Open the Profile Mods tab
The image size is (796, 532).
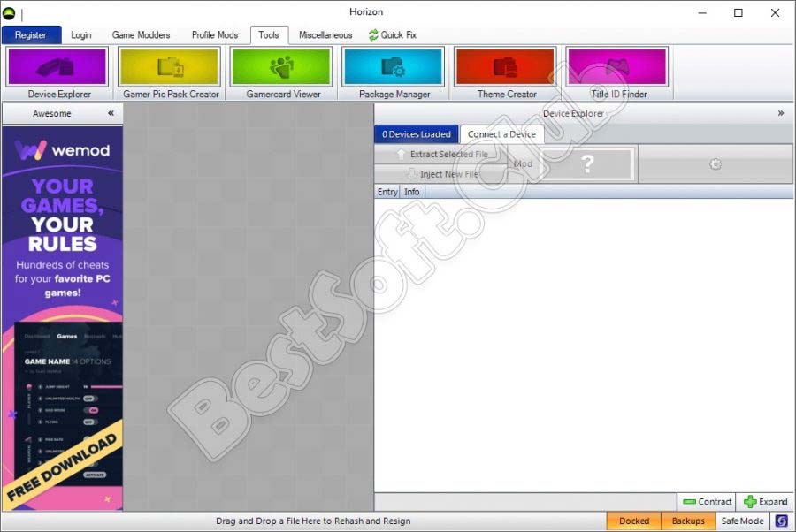[215, 35]
